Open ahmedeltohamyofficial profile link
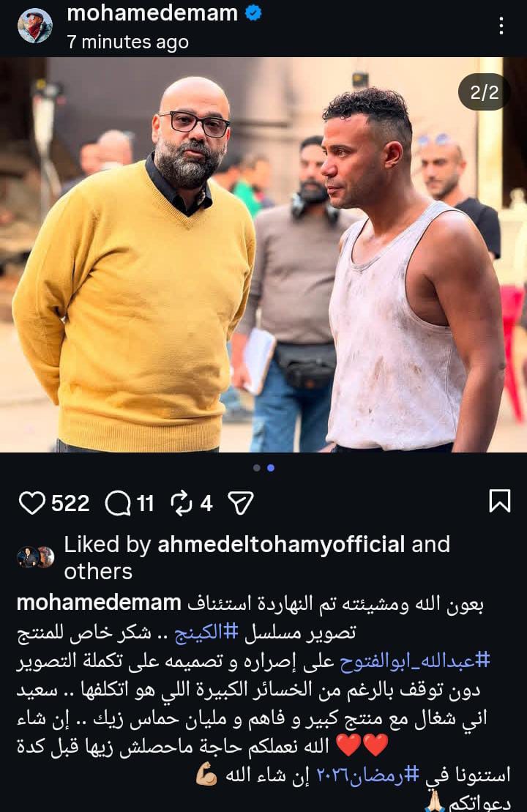This screenshot has width=527, height=812. click(x=281, y=544)
